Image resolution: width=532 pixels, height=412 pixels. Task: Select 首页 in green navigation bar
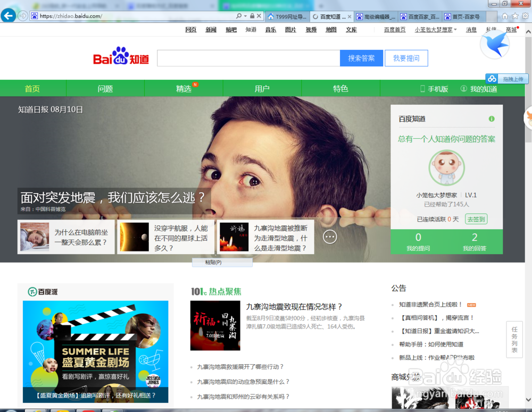click(32, 88)
